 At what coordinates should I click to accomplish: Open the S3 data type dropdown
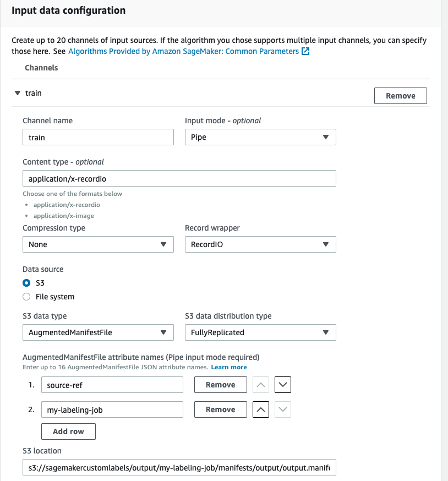(x=98, y=332)
